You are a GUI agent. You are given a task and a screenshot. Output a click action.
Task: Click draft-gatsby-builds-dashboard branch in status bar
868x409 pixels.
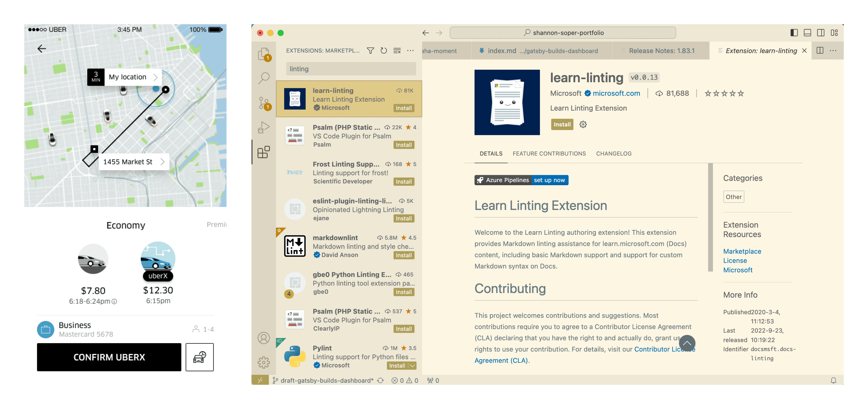[323, 380]
